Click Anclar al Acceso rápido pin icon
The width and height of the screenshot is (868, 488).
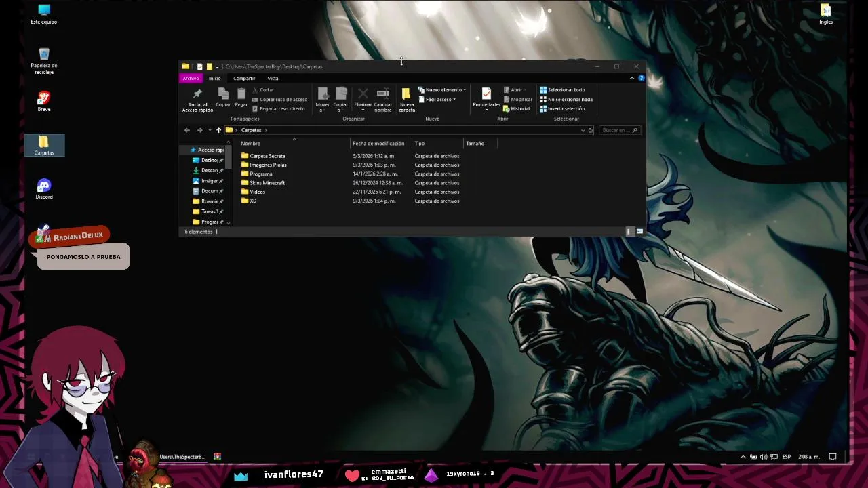(x=197, y=94)
